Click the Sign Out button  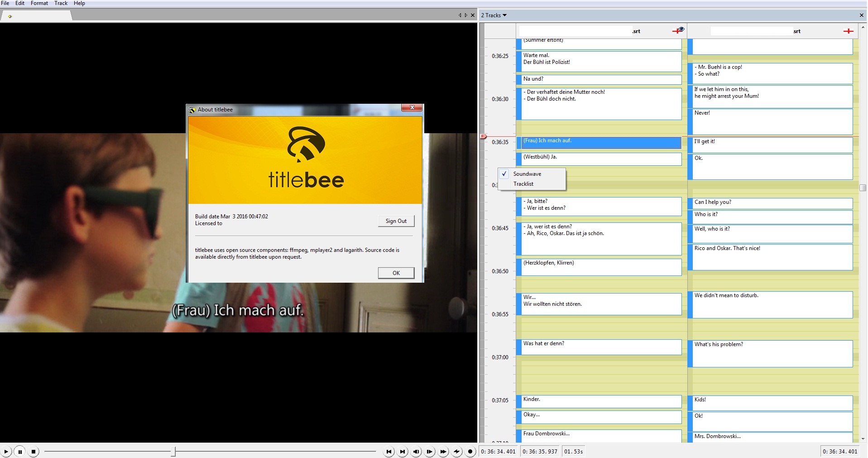(x=396, y=221)
